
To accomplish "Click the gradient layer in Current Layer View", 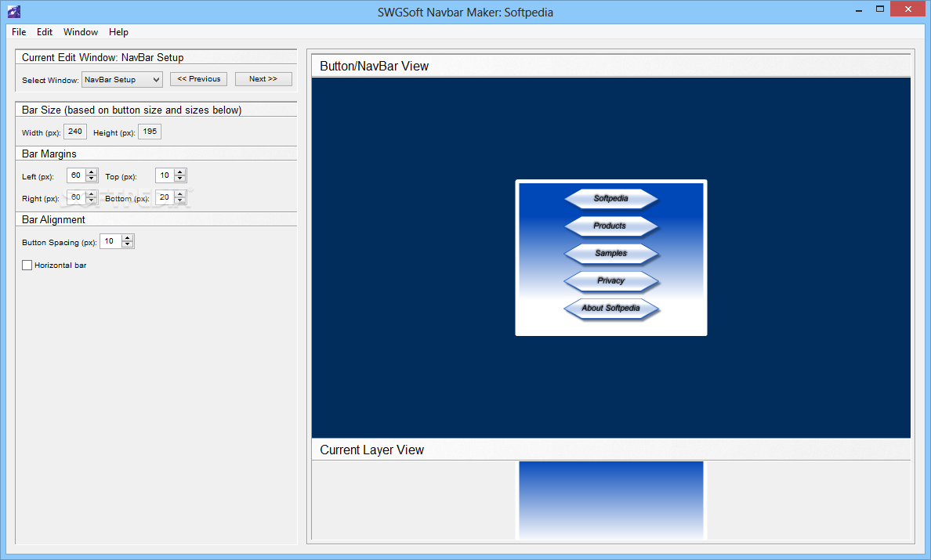I will [611, 500].
